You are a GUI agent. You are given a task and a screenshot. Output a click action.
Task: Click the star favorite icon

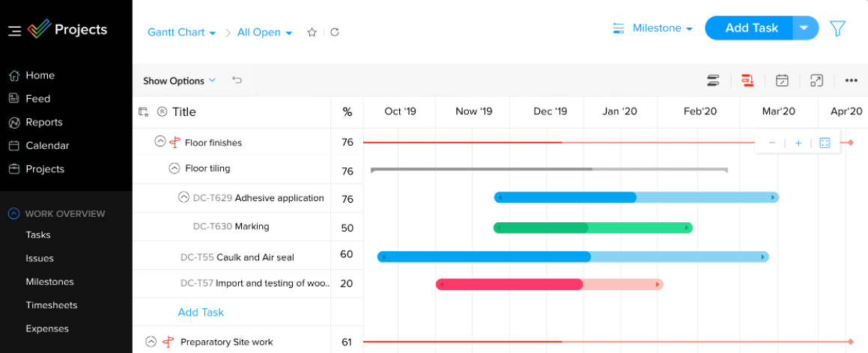coord(312,32)
